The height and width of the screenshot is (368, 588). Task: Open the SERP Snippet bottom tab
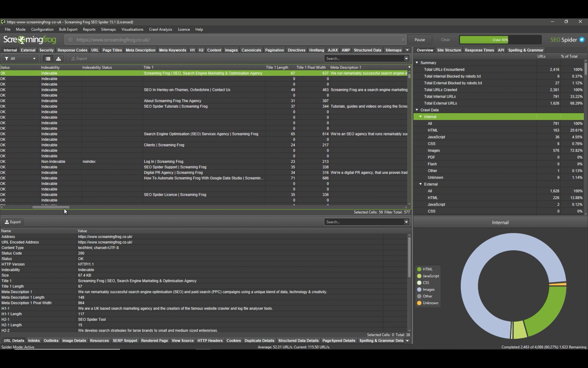(125, 340)
